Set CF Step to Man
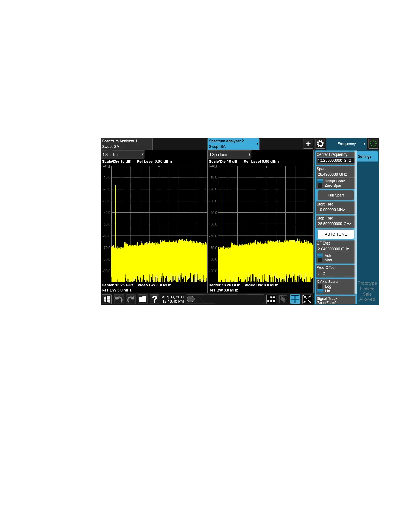 click(x=325, y=260)
